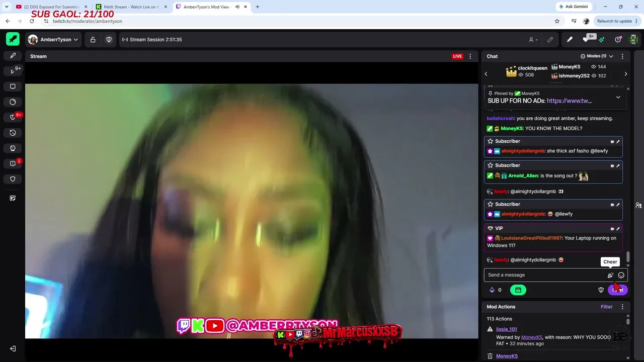Click the Ask Gemini button

(575, 7)
